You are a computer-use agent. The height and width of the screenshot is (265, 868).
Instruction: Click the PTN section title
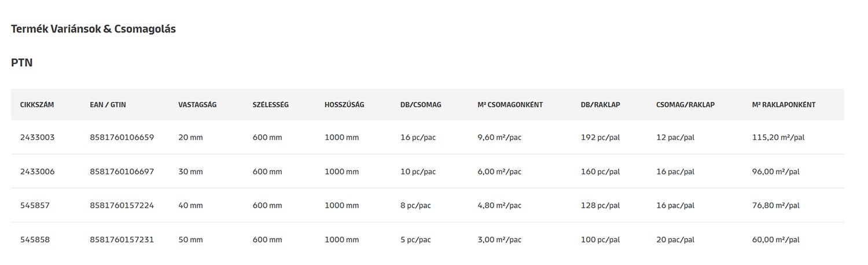pyautogui.click(x=21, y=62)
